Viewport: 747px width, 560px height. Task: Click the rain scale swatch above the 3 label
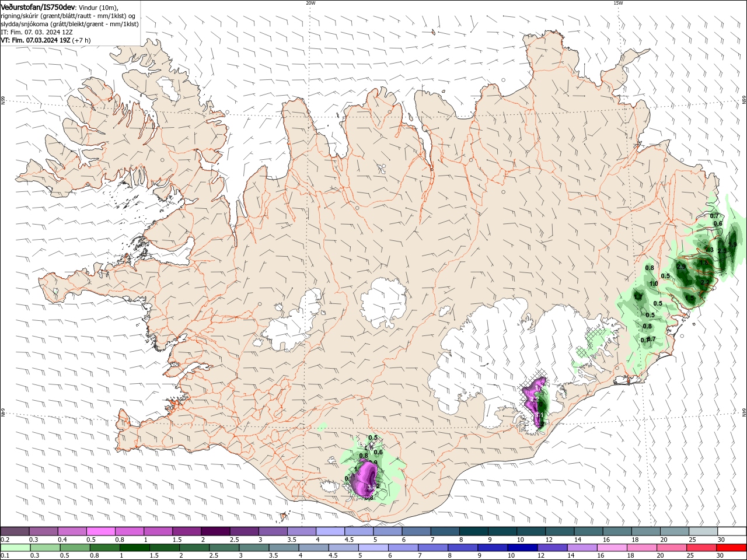click(254, 548)
